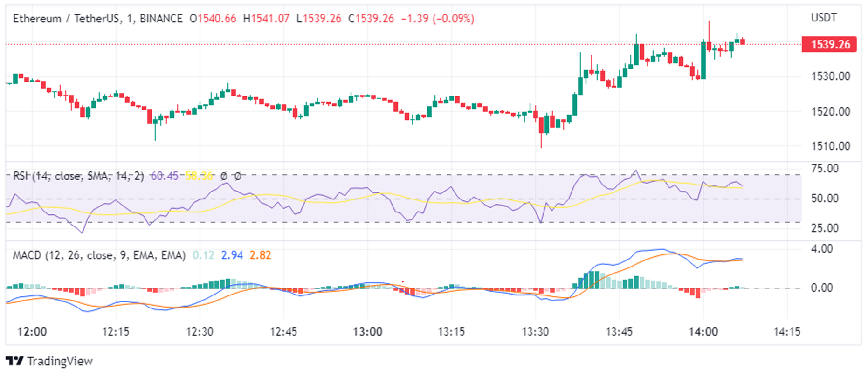
Task: Click the red 1539.26 current price tag
Action: (x=829, y=44)
